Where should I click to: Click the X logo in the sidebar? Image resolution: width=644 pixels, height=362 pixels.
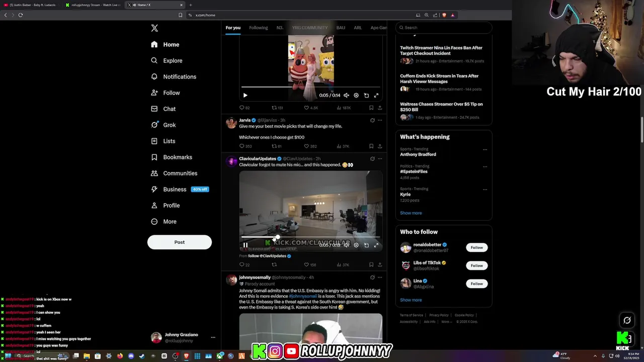[x=154, y=28]
